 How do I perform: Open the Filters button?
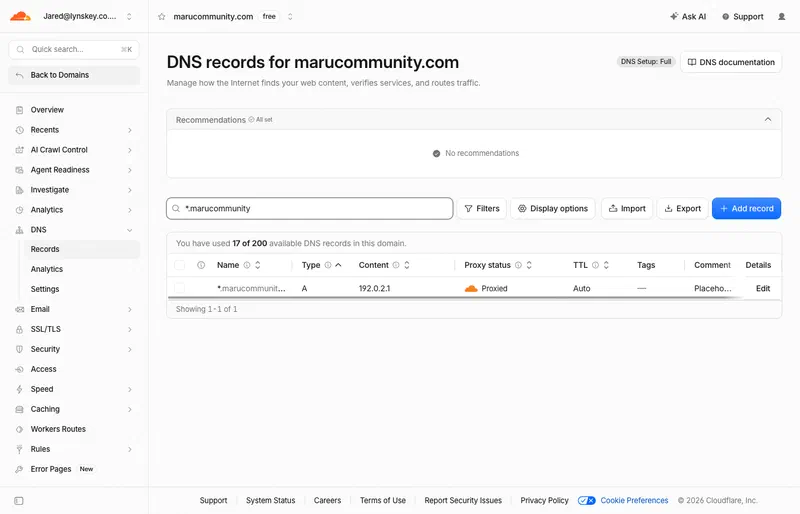[482, 208]
